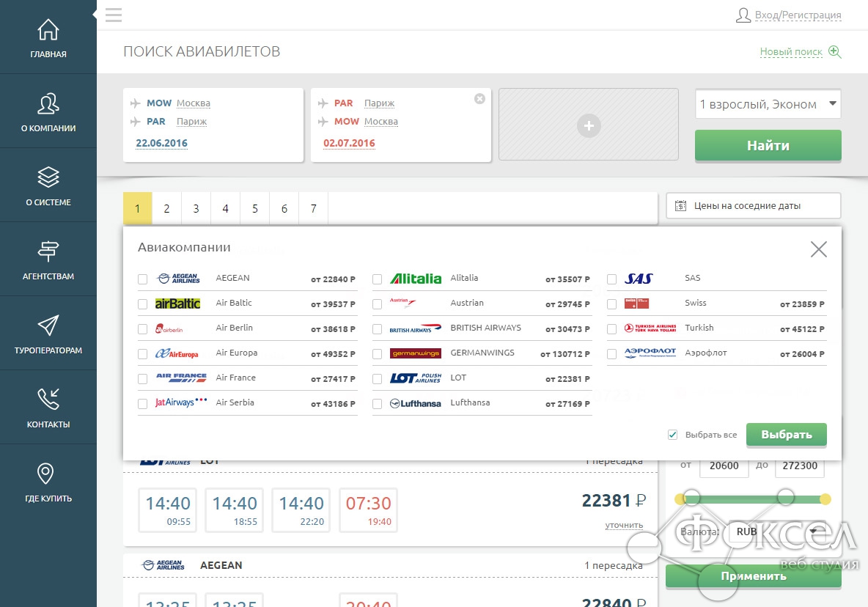Image resolution: width=868 pixels, height=607 pixels.
Task: Click the Aegean Airlines logo
Action: pos(178,279)
